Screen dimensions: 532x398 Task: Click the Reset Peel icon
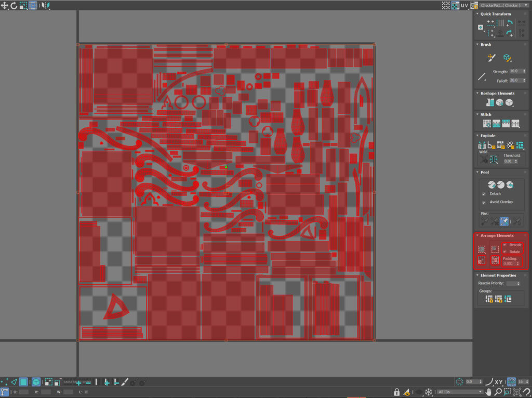coord(510,184)
